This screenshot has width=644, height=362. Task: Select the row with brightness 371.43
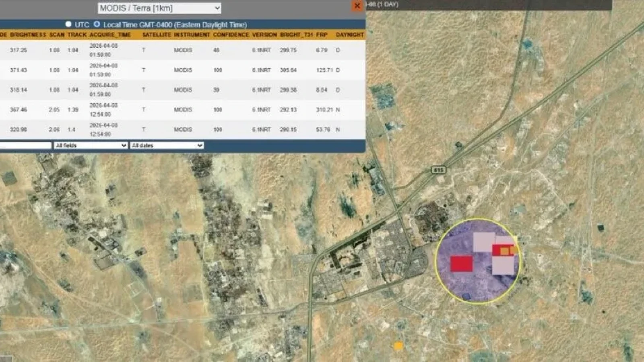(19, 70)
